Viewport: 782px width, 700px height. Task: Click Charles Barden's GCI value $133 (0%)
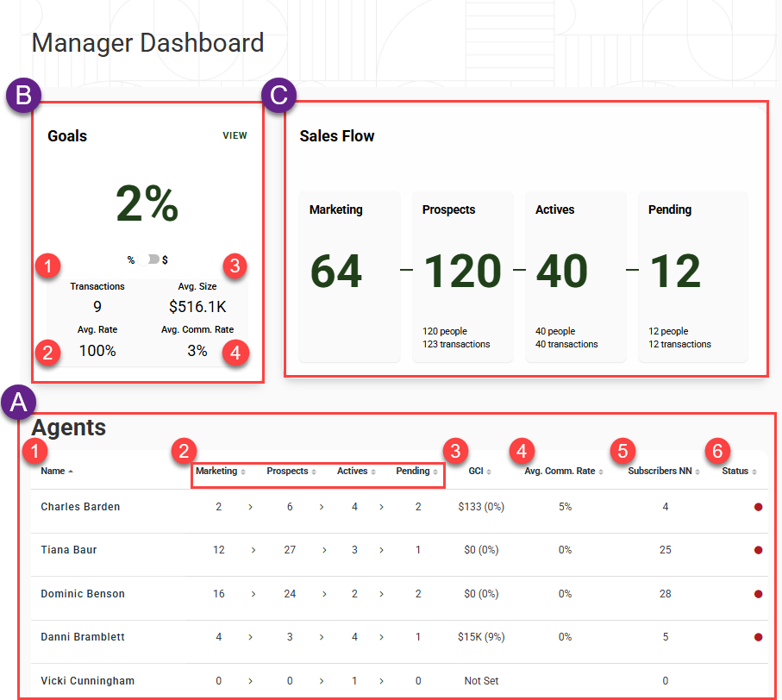(x=481, y=507)
